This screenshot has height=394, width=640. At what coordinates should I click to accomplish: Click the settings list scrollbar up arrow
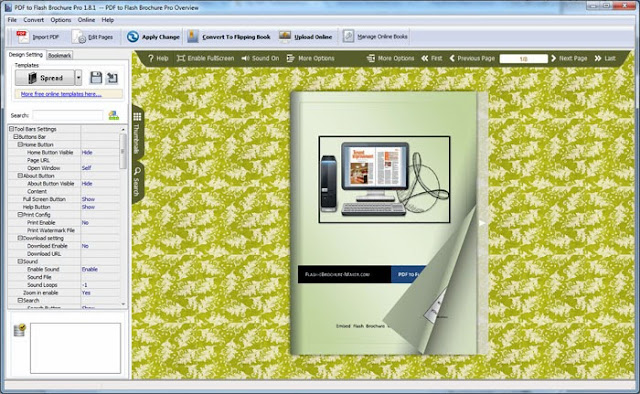tap(123, 129)
